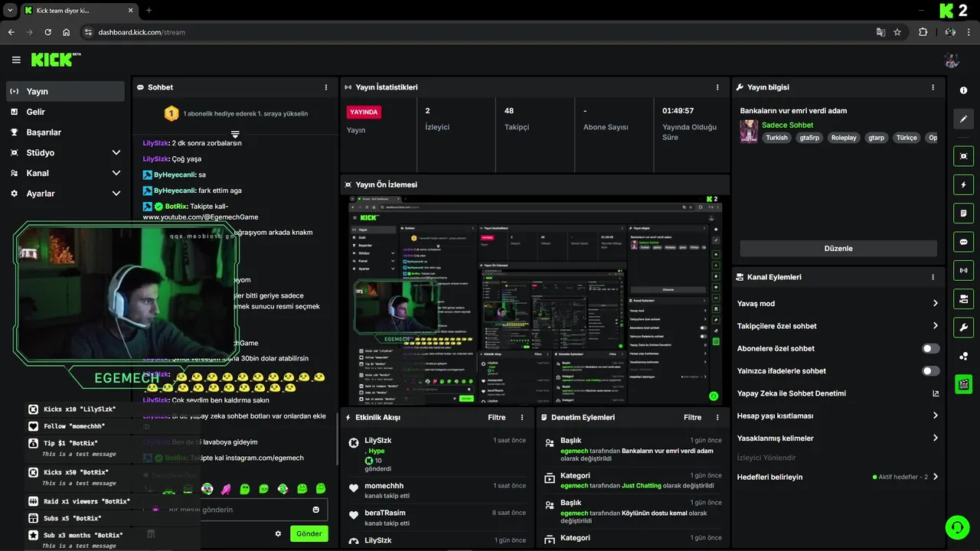The height and width of the screenshot is (551, 980).
Task: Reload the page in the browser
Action: click(x=47, y=32)
